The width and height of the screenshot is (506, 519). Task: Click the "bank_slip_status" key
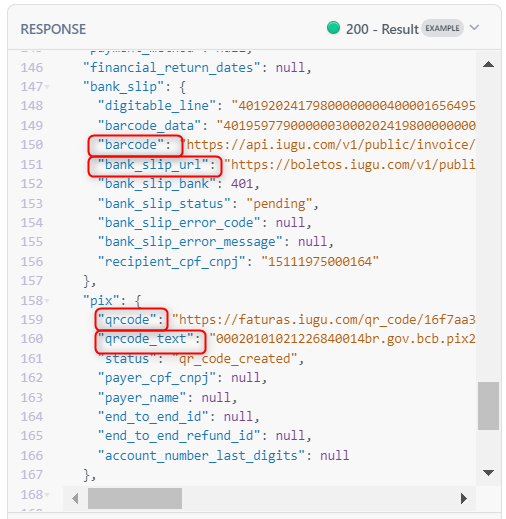pyautogui.click(x=164, y=204)
